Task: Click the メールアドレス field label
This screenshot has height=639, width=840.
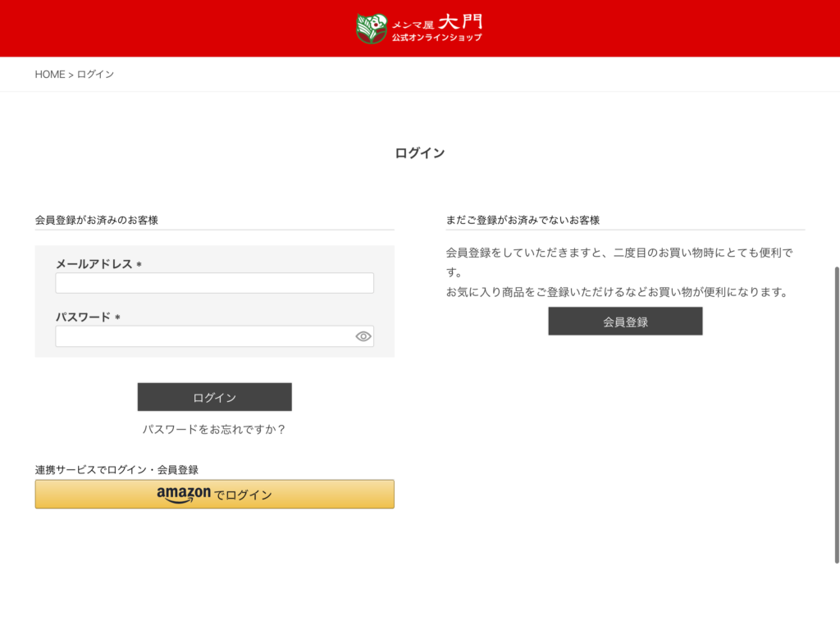Action: tap(94, 264)
